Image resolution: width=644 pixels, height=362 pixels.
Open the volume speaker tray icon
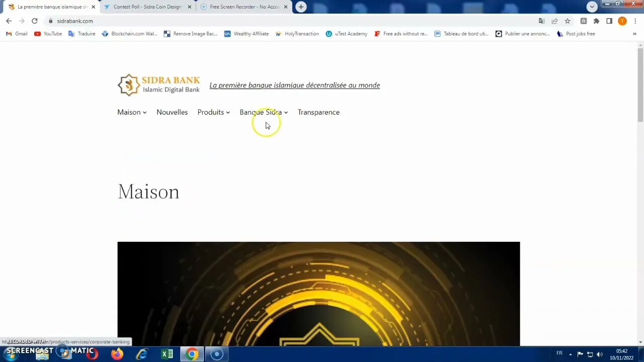pos(599,354)
